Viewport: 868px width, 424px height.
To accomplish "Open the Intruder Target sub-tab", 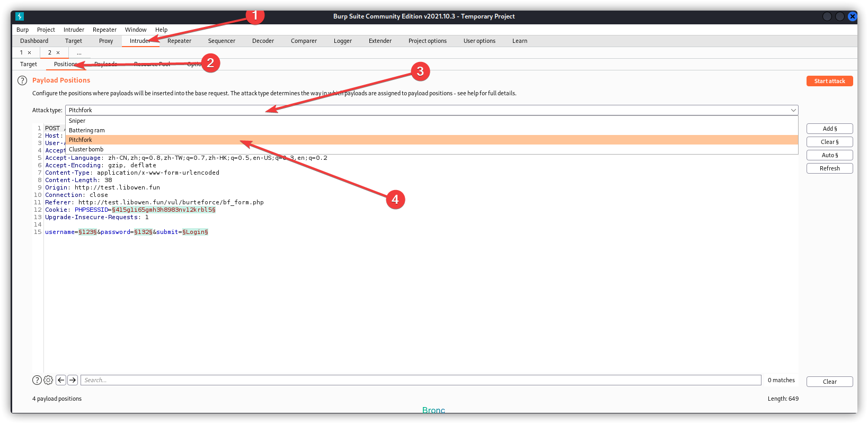I will point(29,64).
